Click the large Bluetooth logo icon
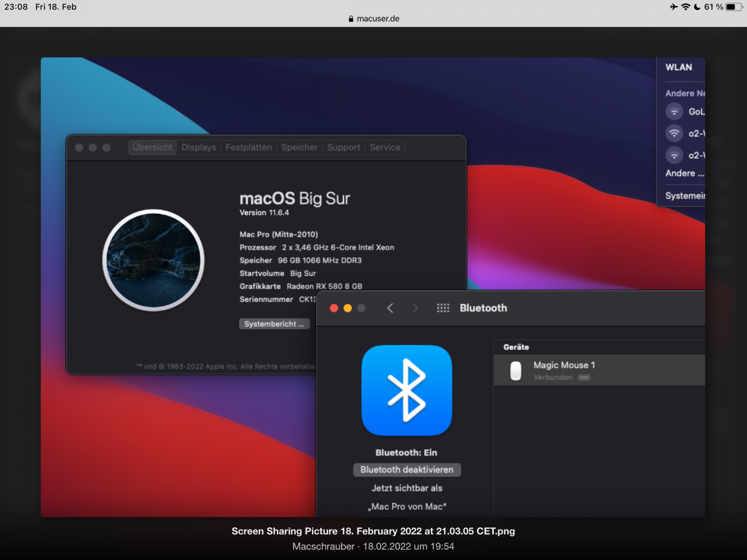Viewport: 747px width, 560px height. point(407,390)
